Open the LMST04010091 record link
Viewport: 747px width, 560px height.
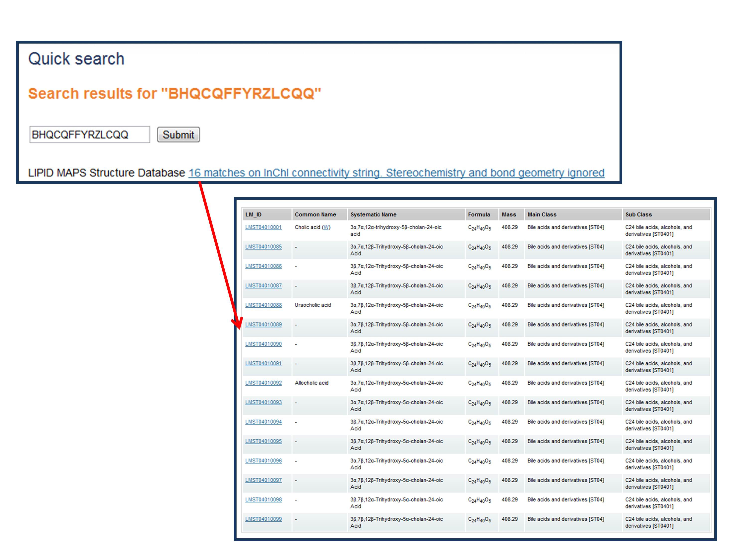pyautogui.click(x=263, y=364)
